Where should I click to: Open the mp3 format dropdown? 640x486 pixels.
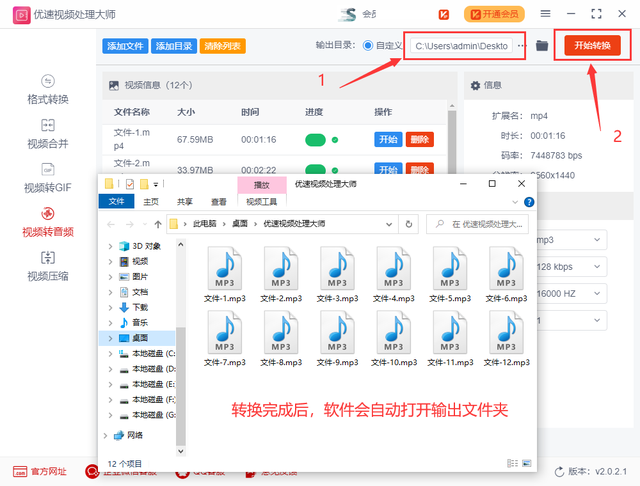point(571,240)
